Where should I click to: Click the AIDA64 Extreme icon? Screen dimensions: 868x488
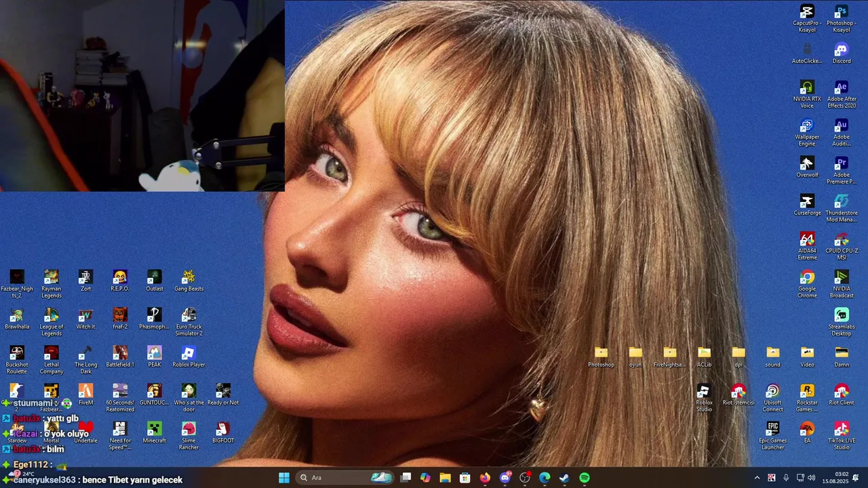pos(807,246)
